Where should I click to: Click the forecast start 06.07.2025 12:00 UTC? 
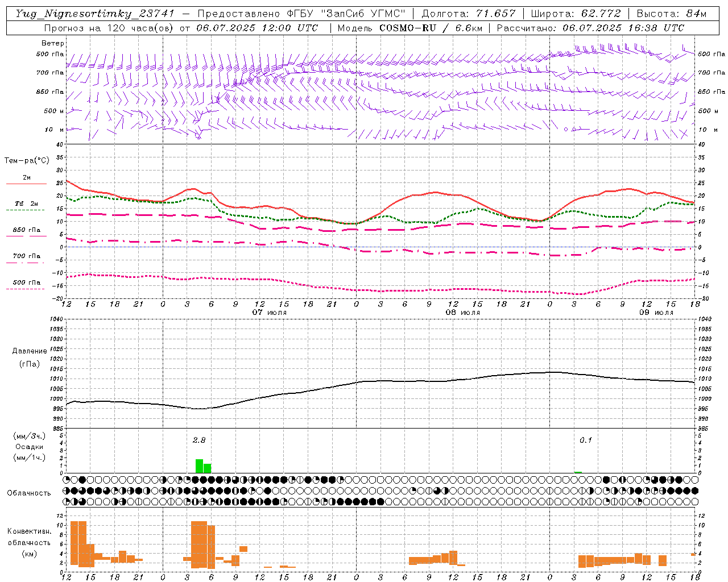257,28
